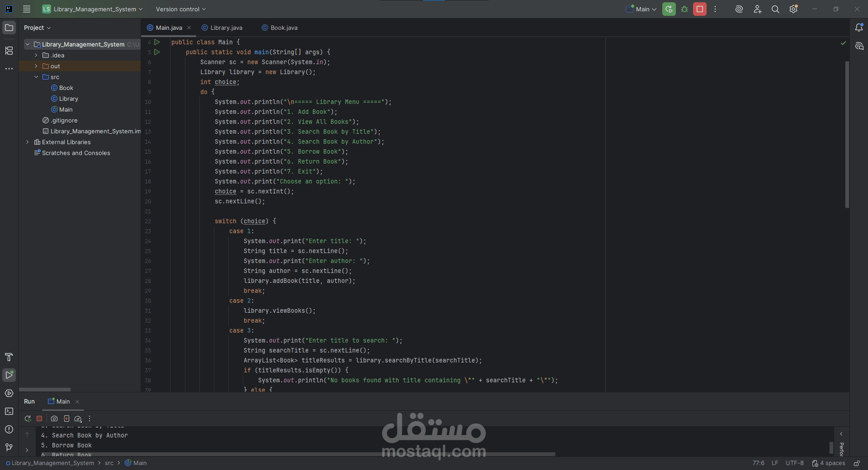The image size is (868, 470).
Task: Click the 77:6 caret position indicator
Action: tap(759, 463)
